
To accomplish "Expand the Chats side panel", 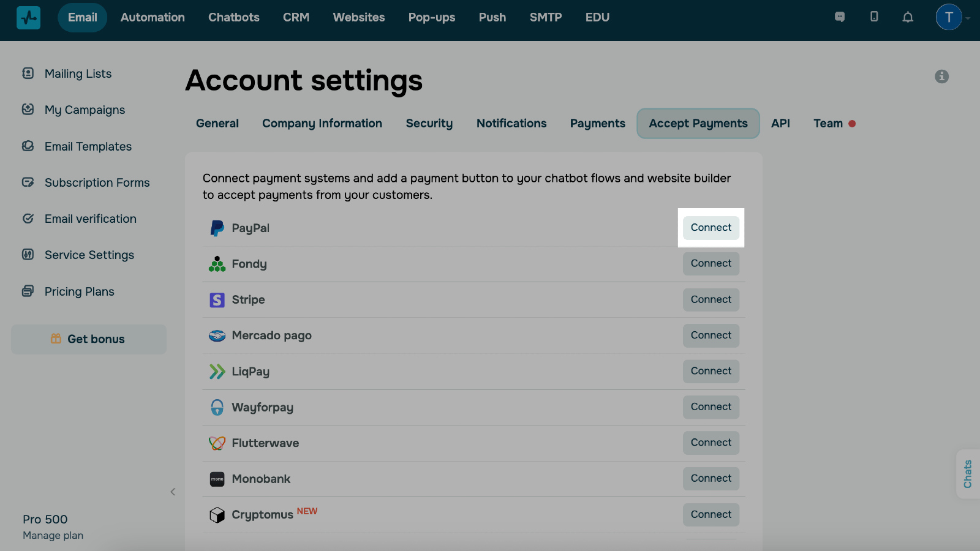I will 968,474.
